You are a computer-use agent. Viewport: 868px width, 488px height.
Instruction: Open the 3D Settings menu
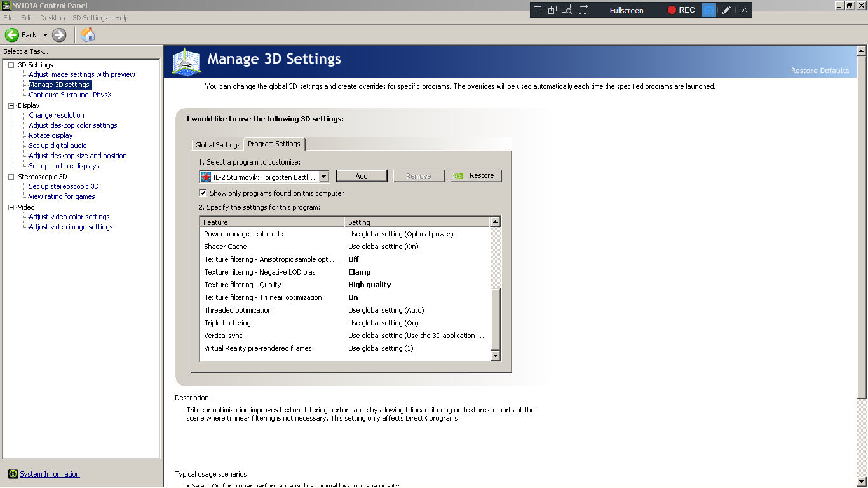coord(90,18)
